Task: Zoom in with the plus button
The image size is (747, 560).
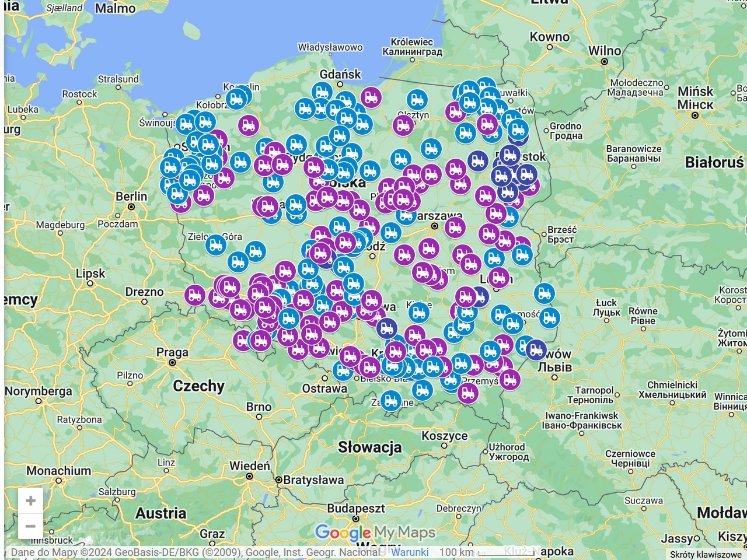Action: click(31, 501)
